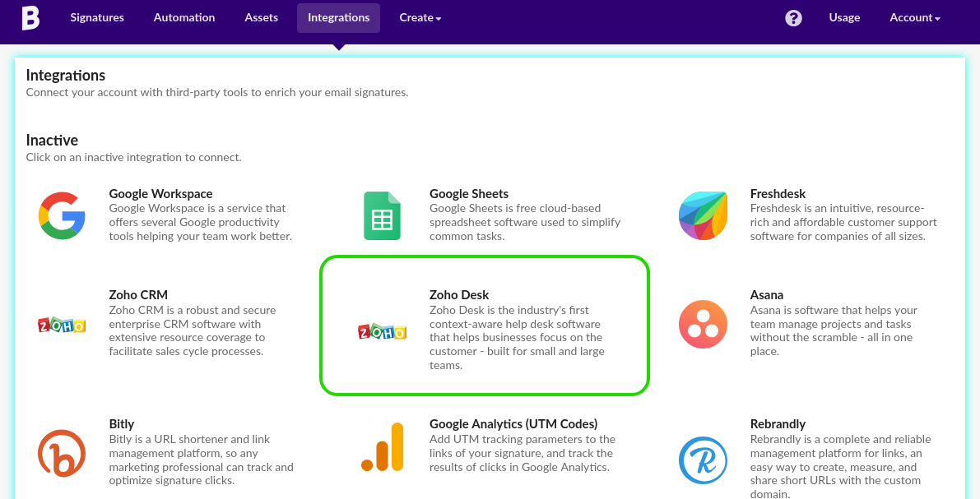Click the Google Workspace logo
The height and width of the screenshot is (499, 980).
[61, 216]
